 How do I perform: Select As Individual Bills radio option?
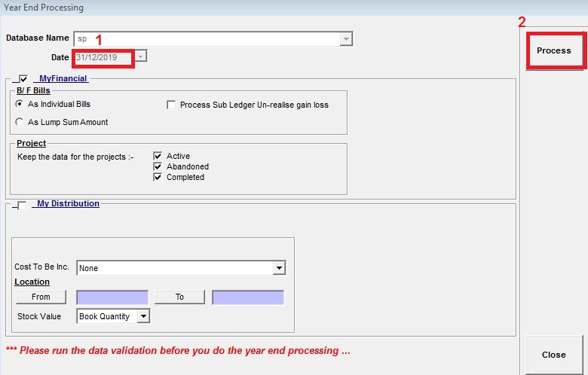click(x=20, y=104)
